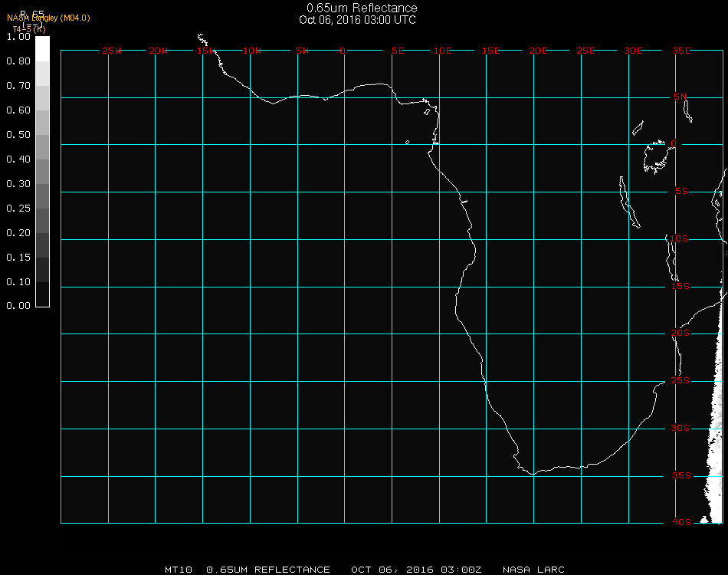Click the 'NASA Langley (M04.0)' label

(x=48, y=18)
